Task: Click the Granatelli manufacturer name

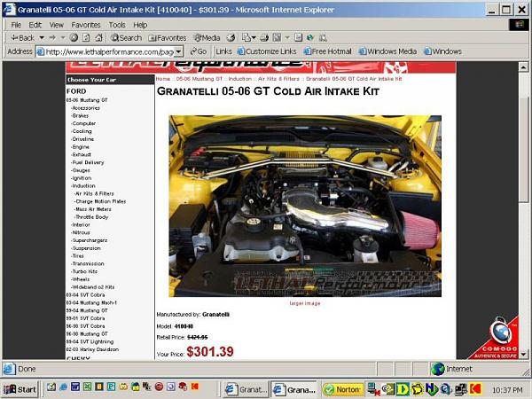Action: tap(215, 315)
